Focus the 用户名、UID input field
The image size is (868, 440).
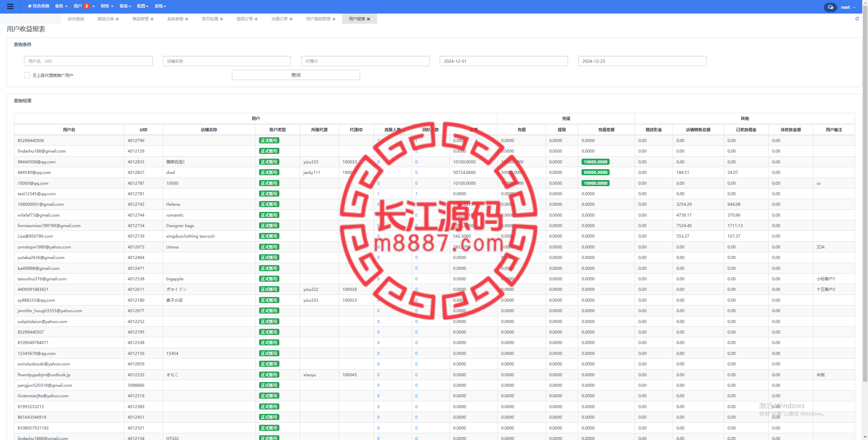click(88, 61)
